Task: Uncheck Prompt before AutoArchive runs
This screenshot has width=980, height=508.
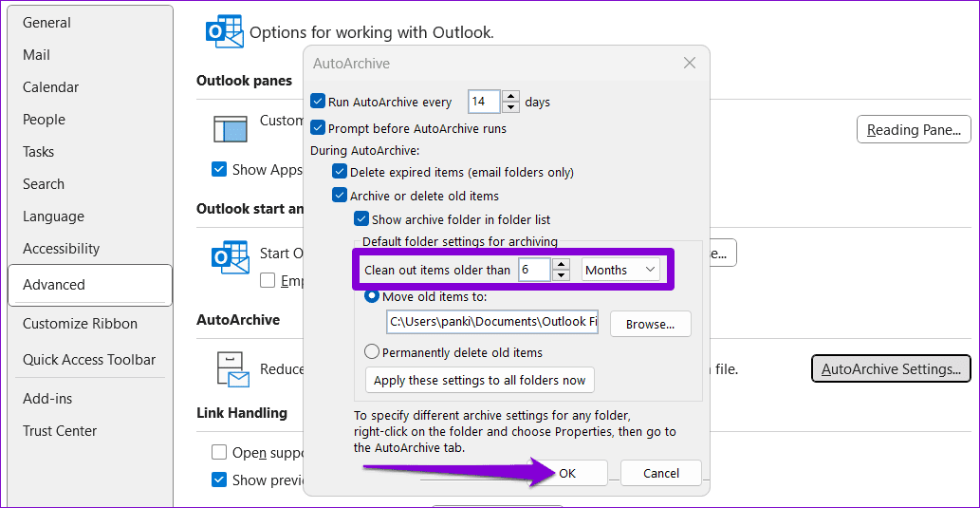Action: click(318, 128)
